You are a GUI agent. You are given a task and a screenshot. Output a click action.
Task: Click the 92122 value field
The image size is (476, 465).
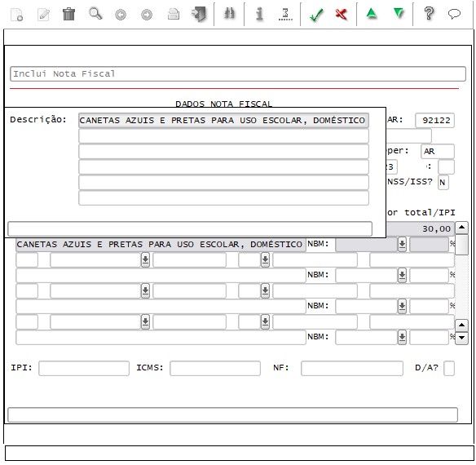434,121
